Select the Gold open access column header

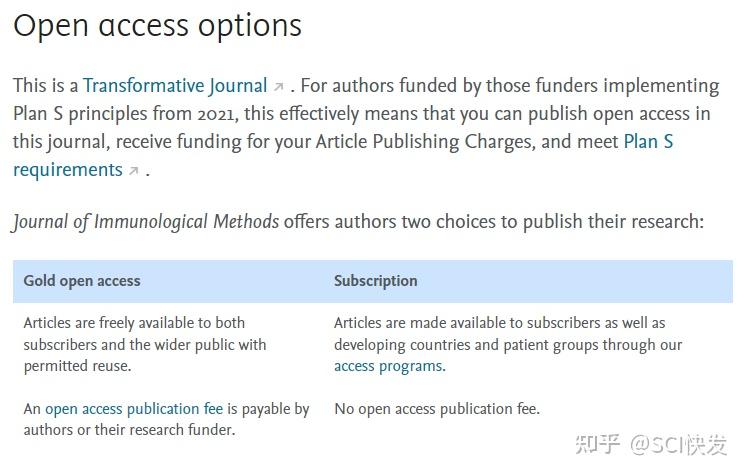(82, 281)
